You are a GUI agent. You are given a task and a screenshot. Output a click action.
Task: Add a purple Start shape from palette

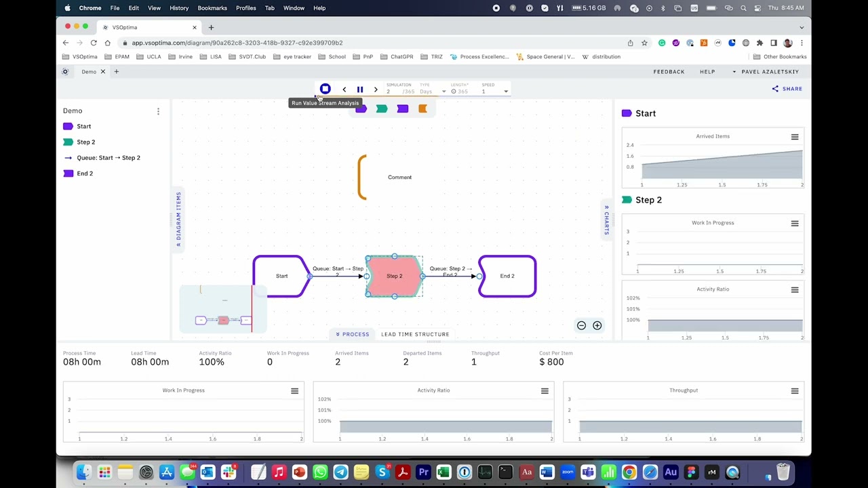pos(361,108)
